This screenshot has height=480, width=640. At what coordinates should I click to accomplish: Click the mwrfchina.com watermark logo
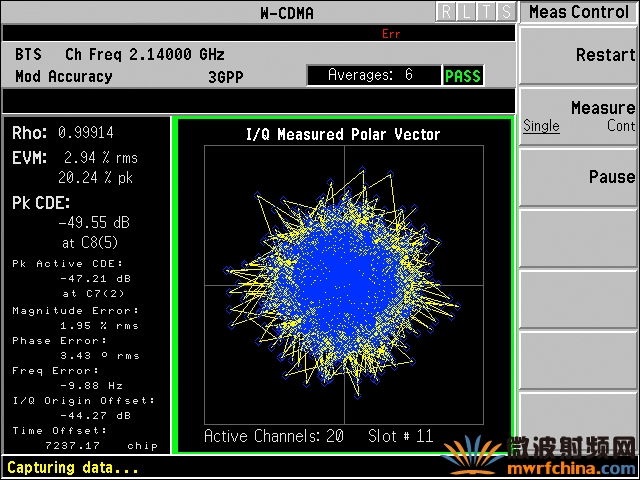tap(540, 457)
